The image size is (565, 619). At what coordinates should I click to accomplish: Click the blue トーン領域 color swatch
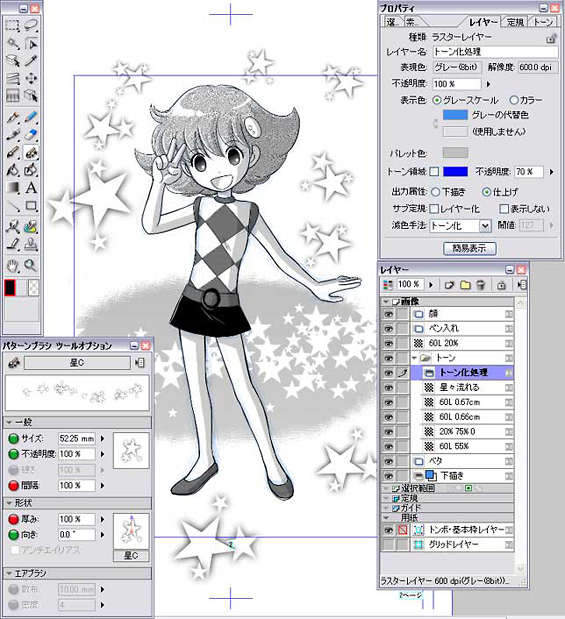point(455,171)
